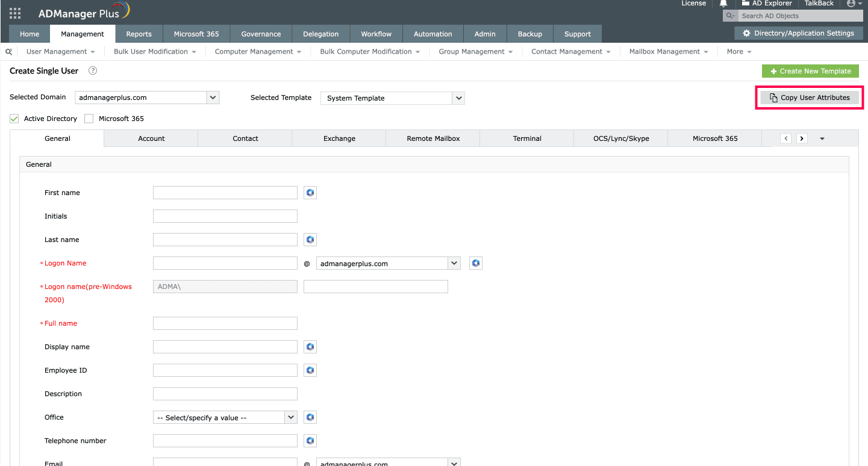Switch to the Exchange tab
868x466 pixels.
click(x=339, y=138)
